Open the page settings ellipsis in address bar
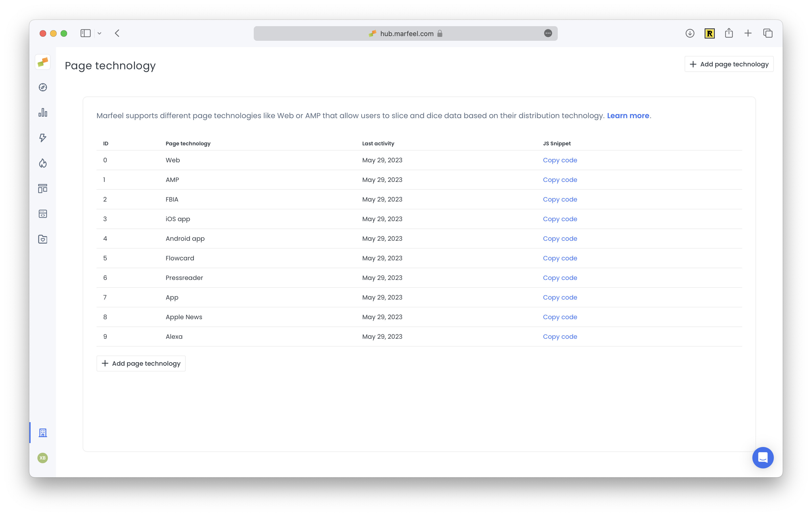The width and height of the screenshot is (812, 516). click(548, 33)
